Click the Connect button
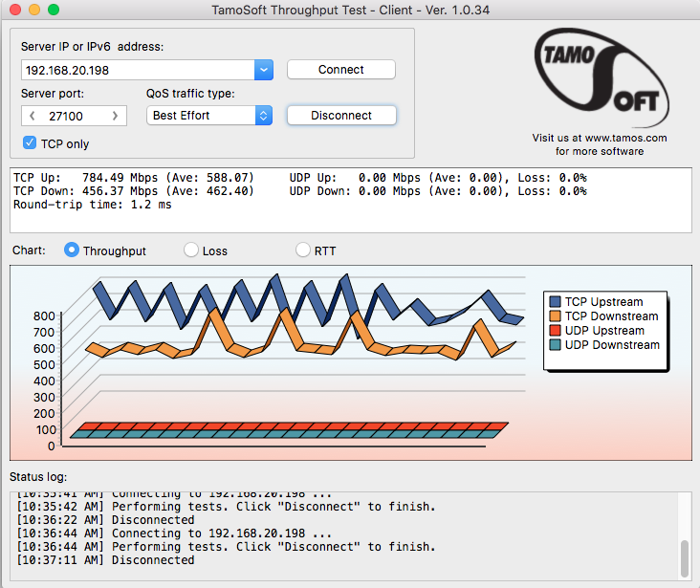Screen dimensions: 700x588 point(341,70)
